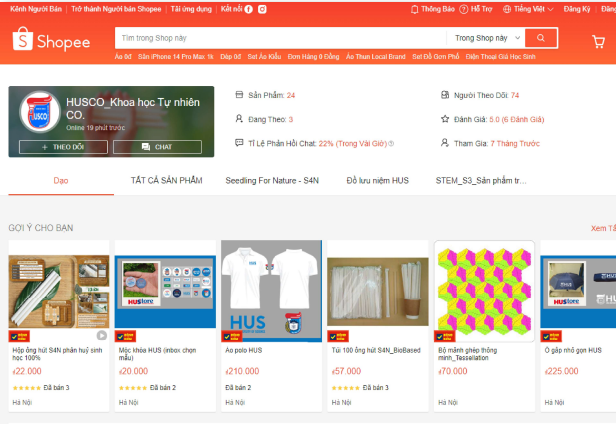Open the Hỗ Trợ help link

pos(476,8)
